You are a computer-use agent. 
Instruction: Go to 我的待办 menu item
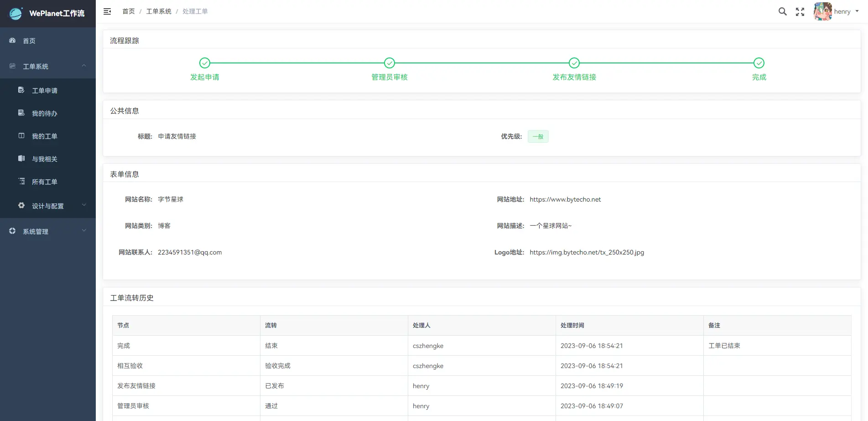pos(48,113)
